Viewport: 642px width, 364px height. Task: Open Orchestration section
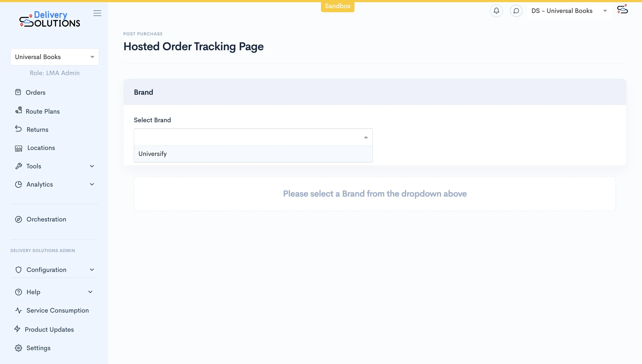(46, 219)
